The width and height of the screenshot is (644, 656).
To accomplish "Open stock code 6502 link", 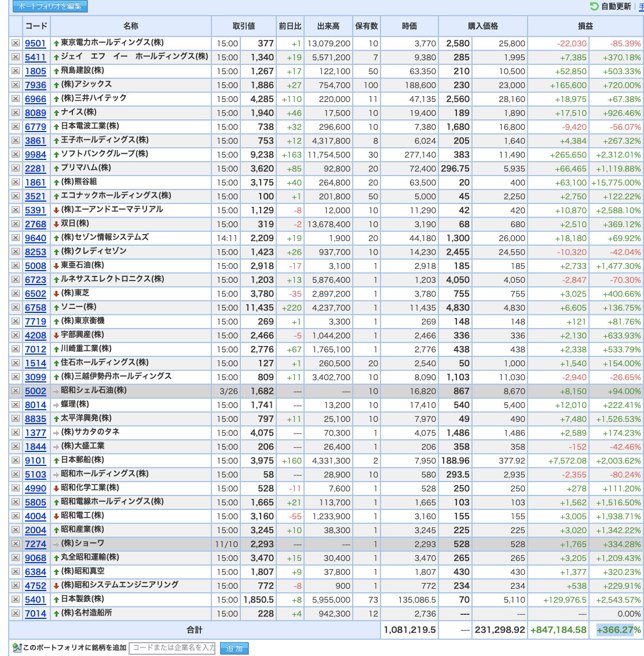I will pyautogui.click(x=35, y=294).
